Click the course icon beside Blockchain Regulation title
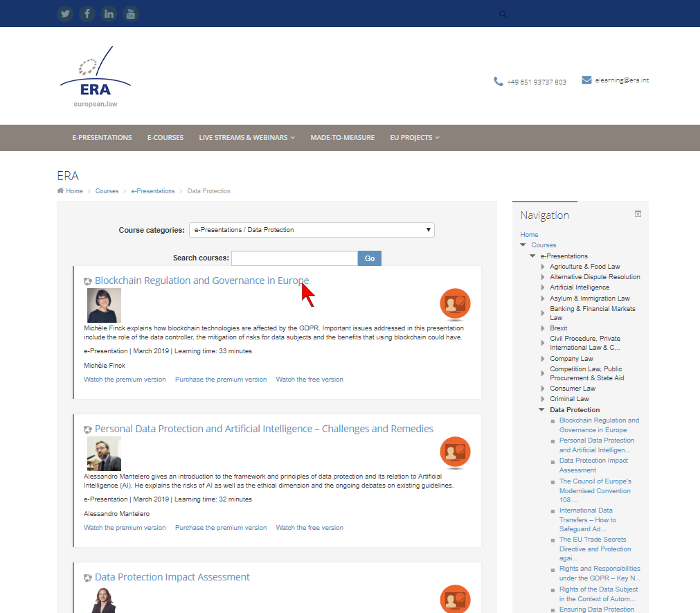Image resolution: width=700 pixels, height=613 pixels. (x=88, y=281)
